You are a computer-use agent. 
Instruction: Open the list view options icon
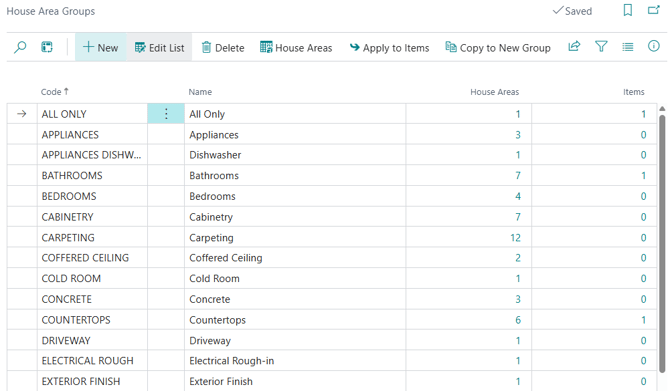(628, 47)
